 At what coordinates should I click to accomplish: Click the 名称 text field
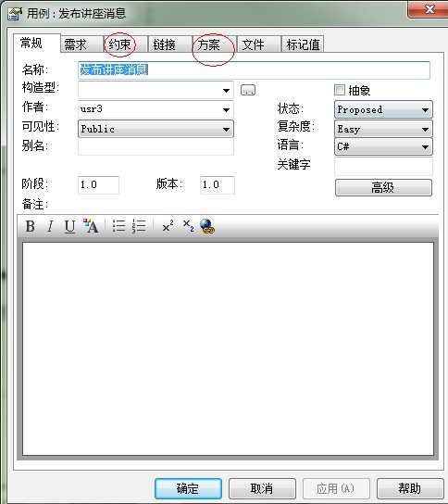[254, 70]
